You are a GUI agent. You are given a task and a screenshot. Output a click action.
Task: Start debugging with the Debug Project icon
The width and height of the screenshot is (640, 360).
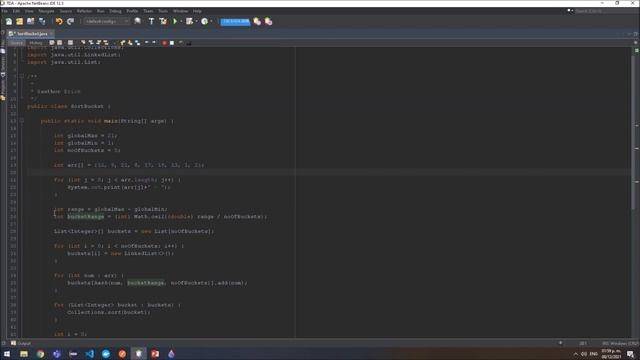point(189,21)
